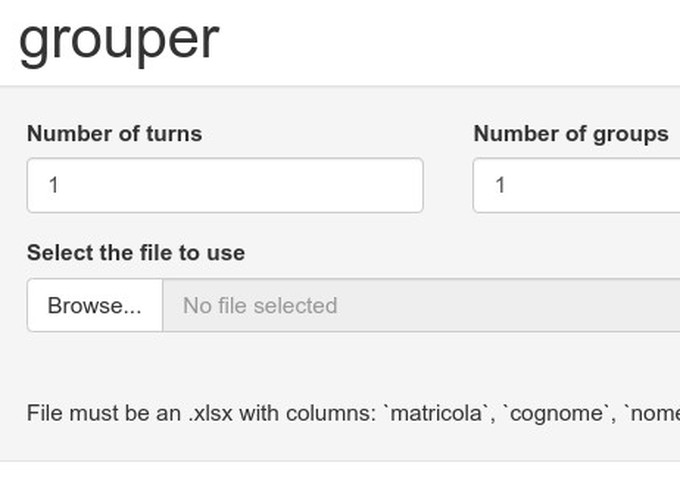Click the word `matricola` in help text
This screenshot has width=680, height=500.
(x=437, y=413)
